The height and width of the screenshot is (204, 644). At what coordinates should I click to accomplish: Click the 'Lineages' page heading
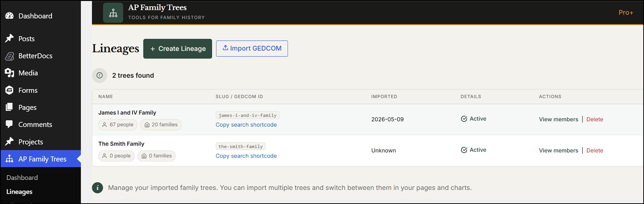tap(116, 48)
